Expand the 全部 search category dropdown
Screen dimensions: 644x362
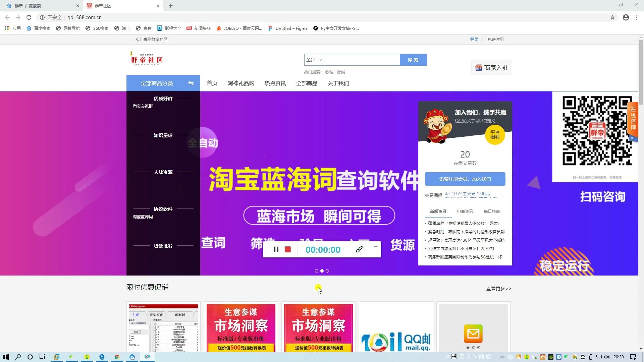(x=314, y=60)
